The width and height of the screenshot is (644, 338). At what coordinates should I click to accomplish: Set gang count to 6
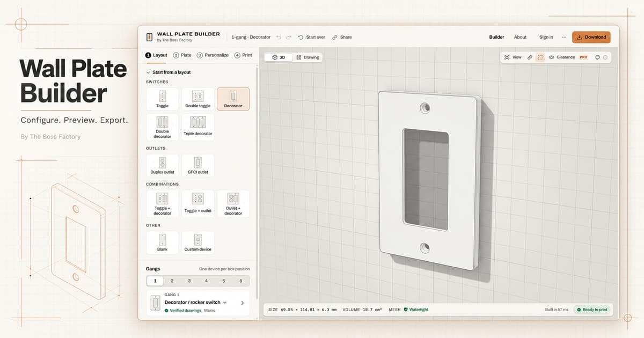[240, 281]
